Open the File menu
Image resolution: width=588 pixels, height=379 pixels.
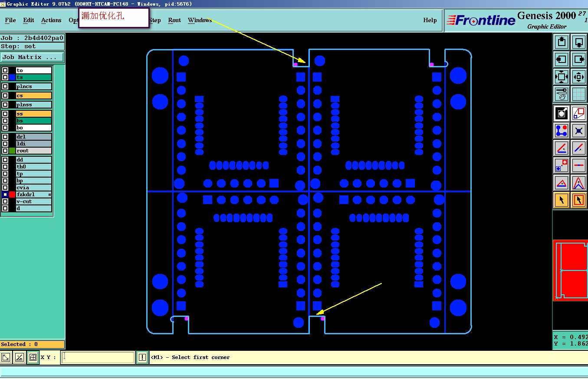10,20
